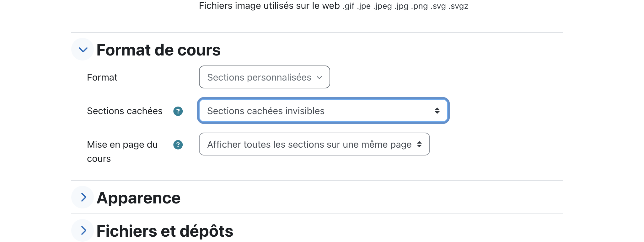Image resolution: width=644 pixels, height=242 pixels.
Task: Click the Mise en page du cours label
Action: pyautogui.click(x=122, y=151)
